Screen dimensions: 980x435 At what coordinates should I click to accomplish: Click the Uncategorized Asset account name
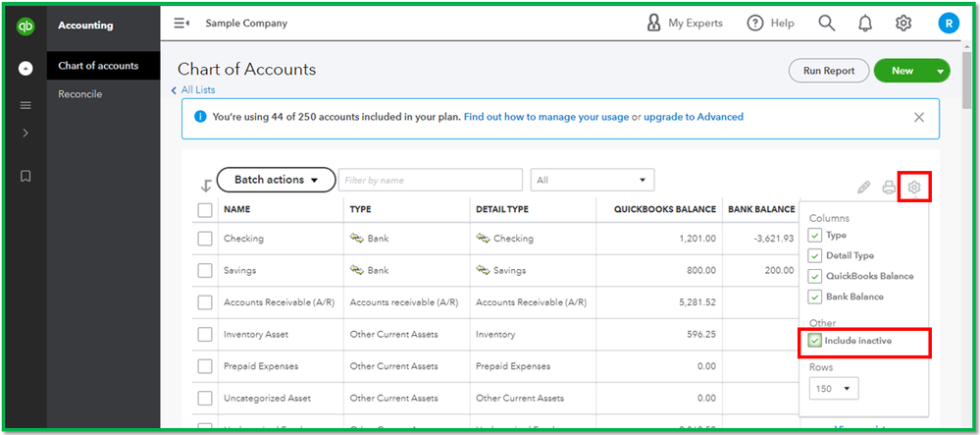[x=268, y=398]
